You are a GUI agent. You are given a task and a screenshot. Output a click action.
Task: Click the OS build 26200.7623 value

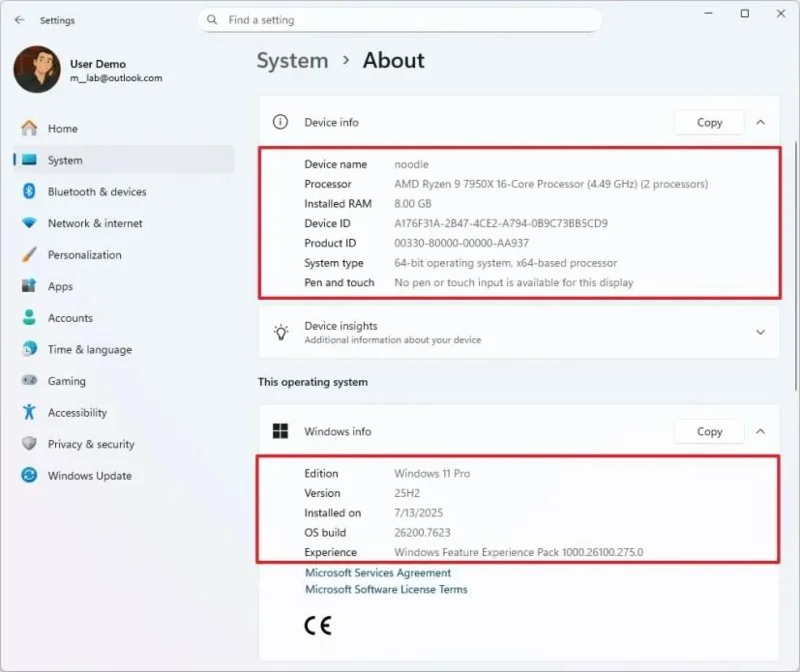pyautogui.click(x=422, y=533)
